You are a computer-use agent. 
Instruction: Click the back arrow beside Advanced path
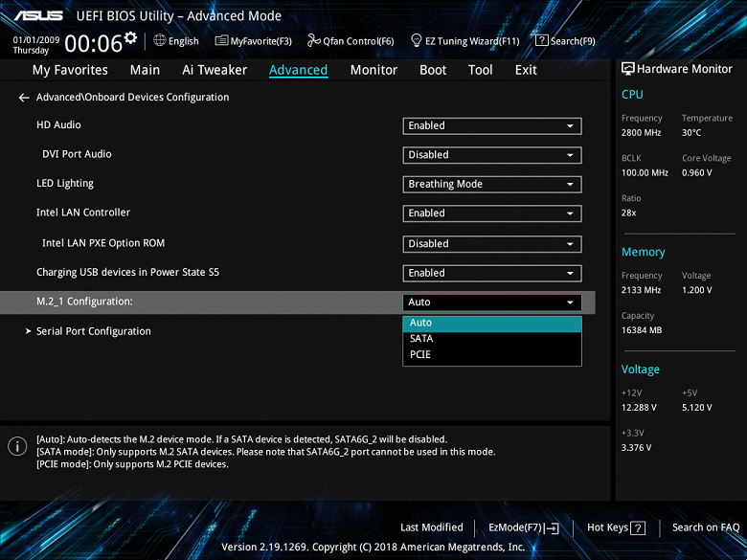[24, 98]
